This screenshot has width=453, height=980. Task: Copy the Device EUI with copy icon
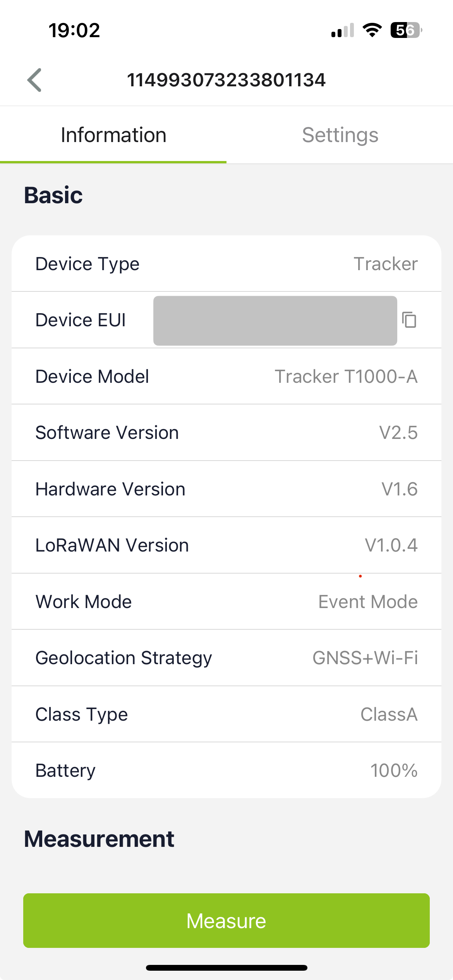click(409, 320)
